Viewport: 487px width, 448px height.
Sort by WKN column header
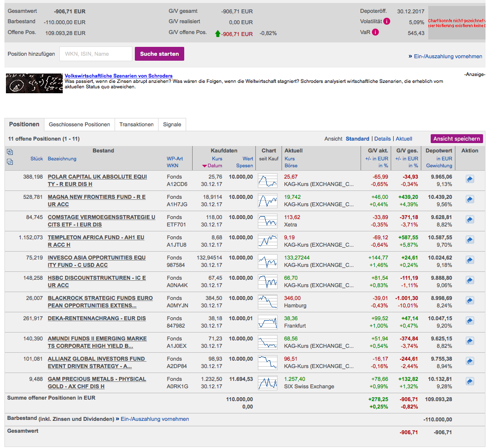tap(172, 166)
